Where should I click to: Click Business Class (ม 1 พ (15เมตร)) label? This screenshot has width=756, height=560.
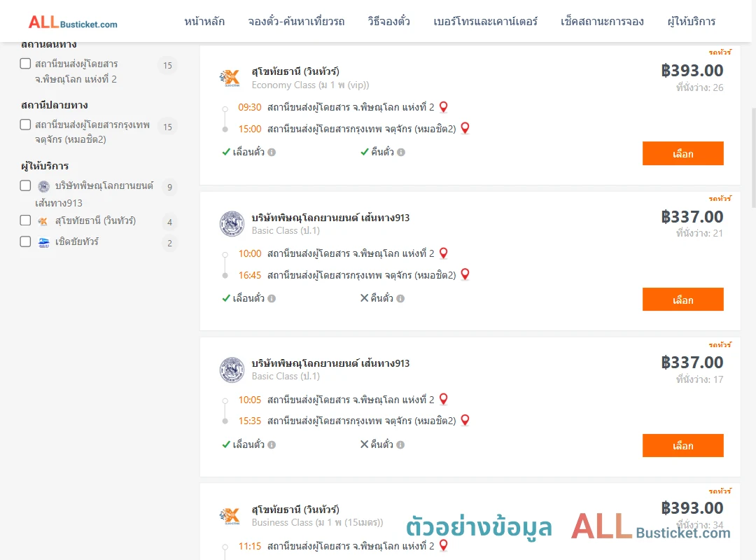pos(317,523)
